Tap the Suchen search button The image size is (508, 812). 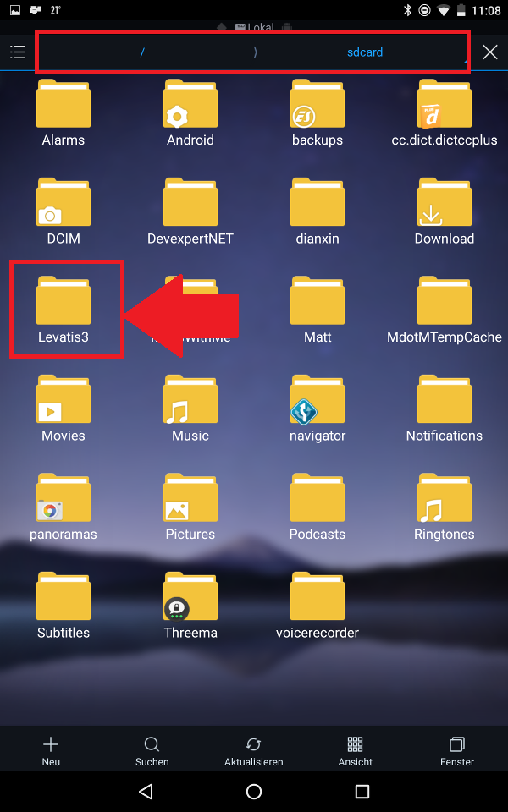tap(152, 751)
